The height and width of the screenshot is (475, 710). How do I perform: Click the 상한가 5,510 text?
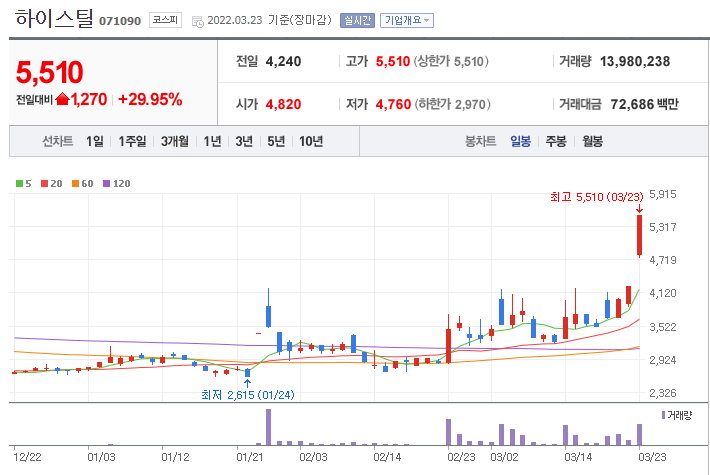[451, 61]
